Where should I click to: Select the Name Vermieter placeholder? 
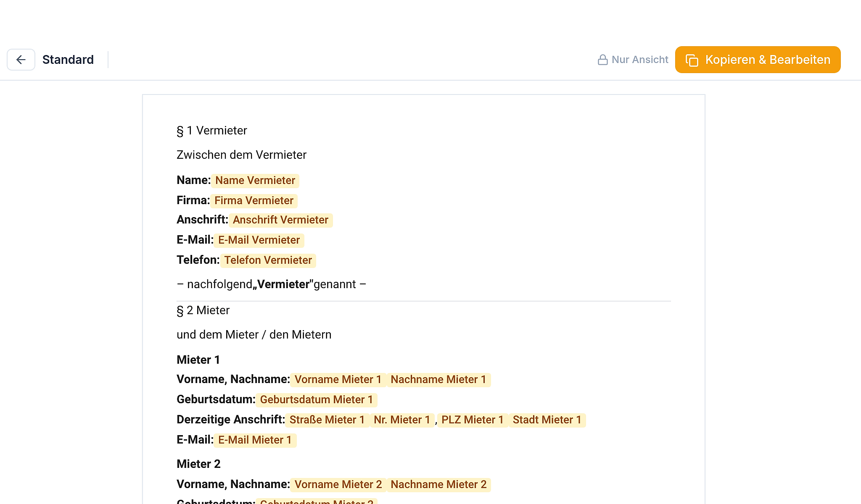pyautogui.click(x=255, y=181)
